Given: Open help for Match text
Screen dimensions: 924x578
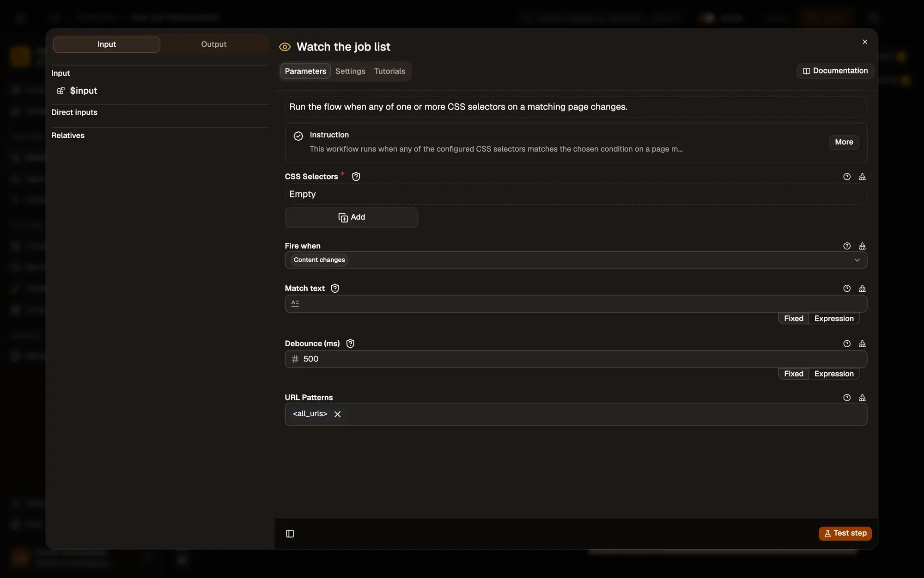Looking at the screenshot, I should click(847, 289).
